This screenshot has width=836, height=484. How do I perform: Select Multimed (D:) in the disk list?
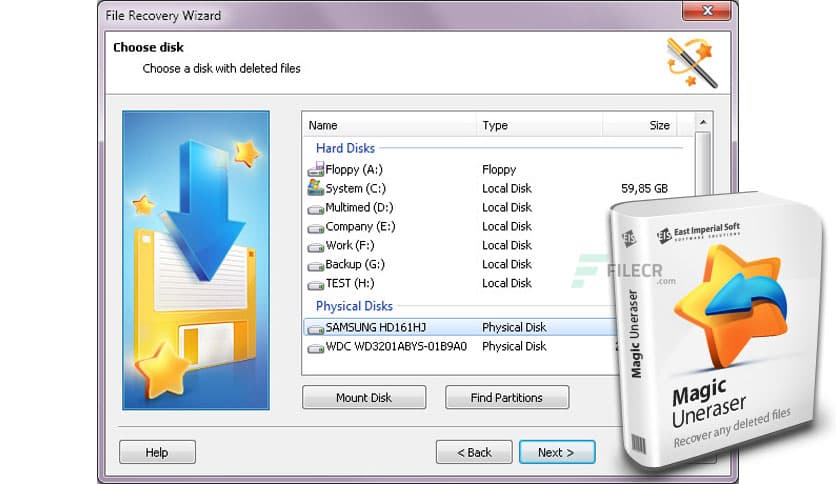pyautogui.click(x=359, y=207)
